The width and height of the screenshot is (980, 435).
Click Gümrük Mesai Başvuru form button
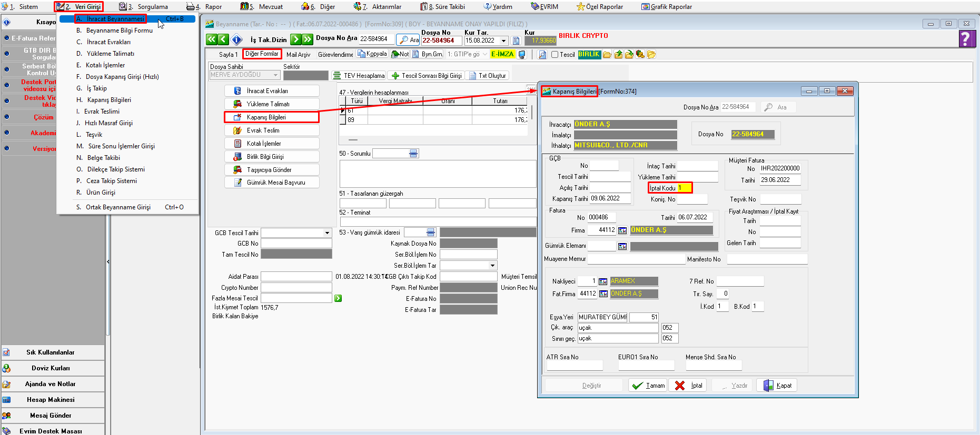(272, 183)
